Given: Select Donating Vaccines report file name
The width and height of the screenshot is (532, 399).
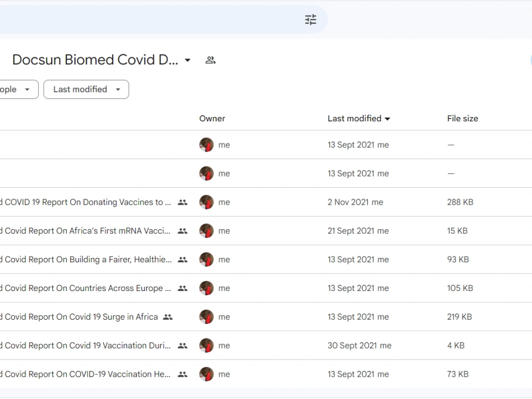Looking at the screenshot, I should [x=86, y=202].
